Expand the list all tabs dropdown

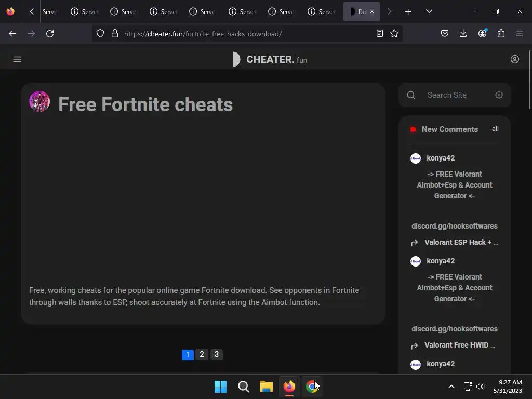pyautogui.click(x=429, y=11)
